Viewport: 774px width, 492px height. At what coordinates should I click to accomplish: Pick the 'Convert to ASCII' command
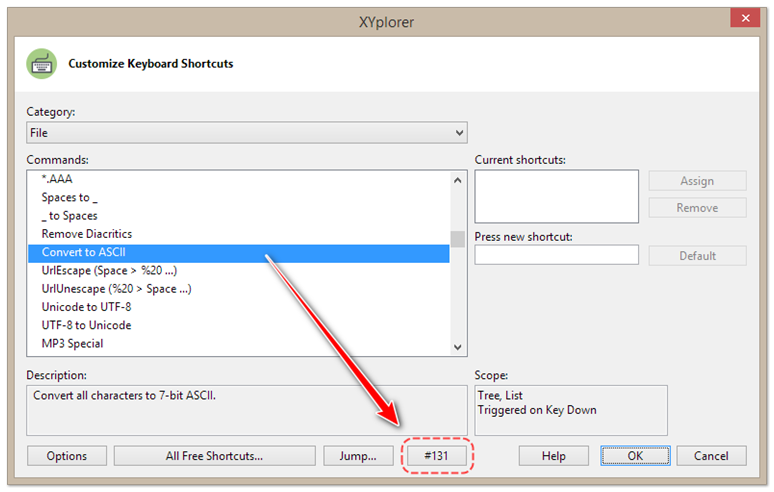click(83, 252)
